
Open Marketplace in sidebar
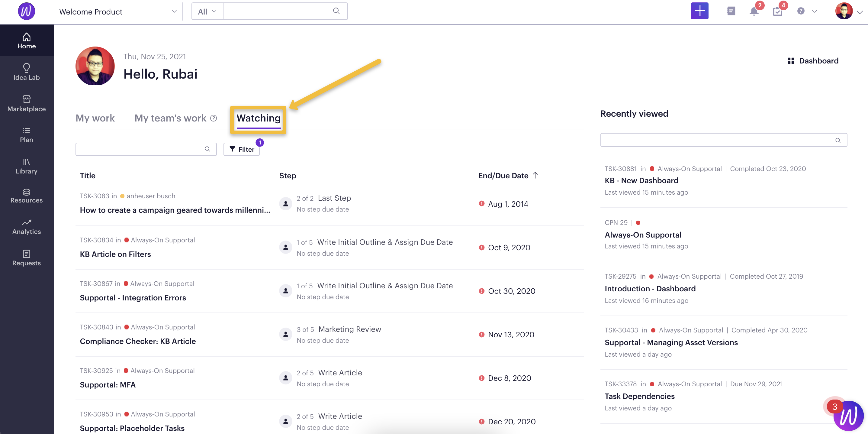pyautogui.click(x=27, y=104)
